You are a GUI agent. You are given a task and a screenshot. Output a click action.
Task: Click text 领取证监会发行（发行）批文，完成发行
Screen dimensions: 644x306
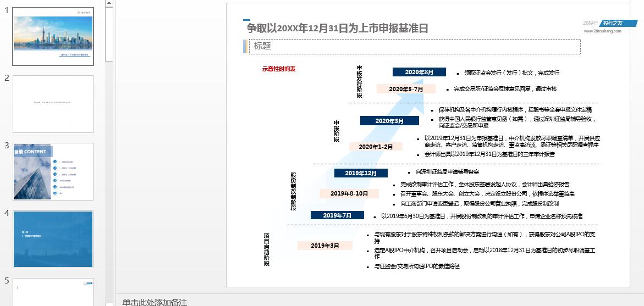click(512, 73)
